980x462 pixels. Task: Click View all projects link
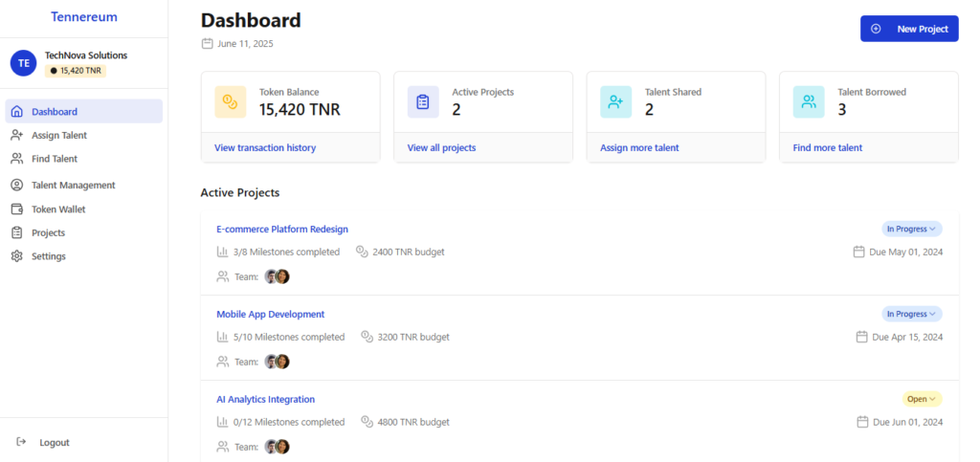[x=441, y=148]
